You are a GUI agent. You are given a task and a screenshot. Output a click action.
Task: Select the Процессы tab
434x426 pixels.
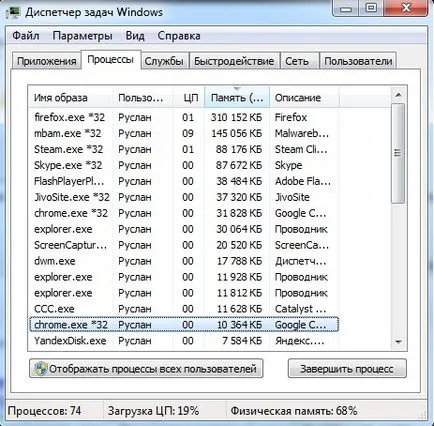point(111,60)
